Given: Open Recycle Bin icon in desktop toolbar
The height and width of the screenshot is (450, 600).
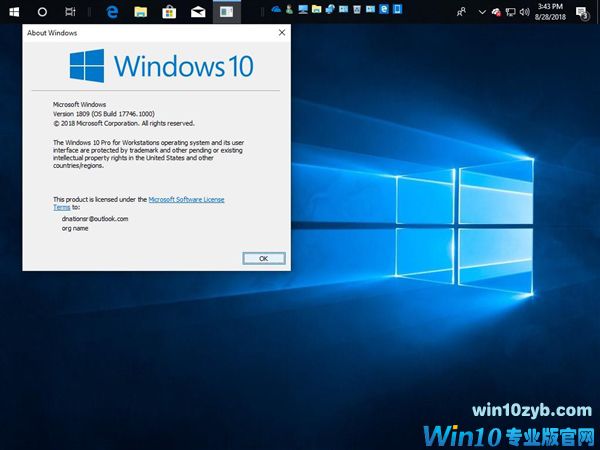Looking at the screenshot, I should click(x=357, y=9).
